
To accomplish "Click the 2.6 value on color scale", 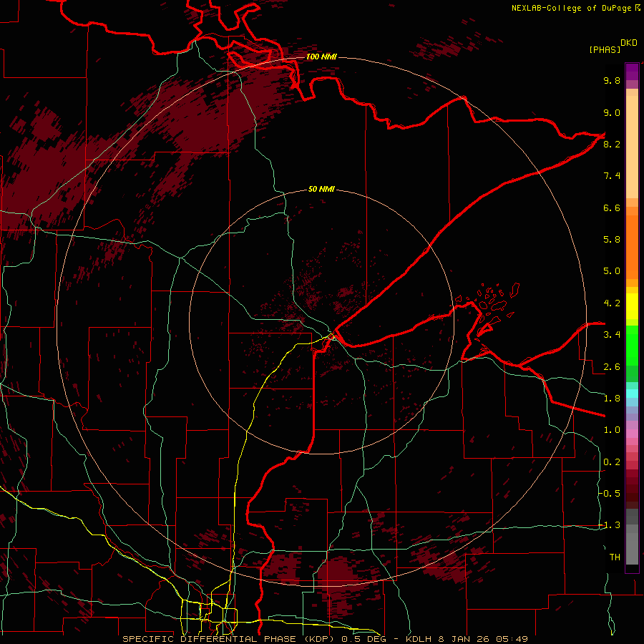I will point(612,367).
